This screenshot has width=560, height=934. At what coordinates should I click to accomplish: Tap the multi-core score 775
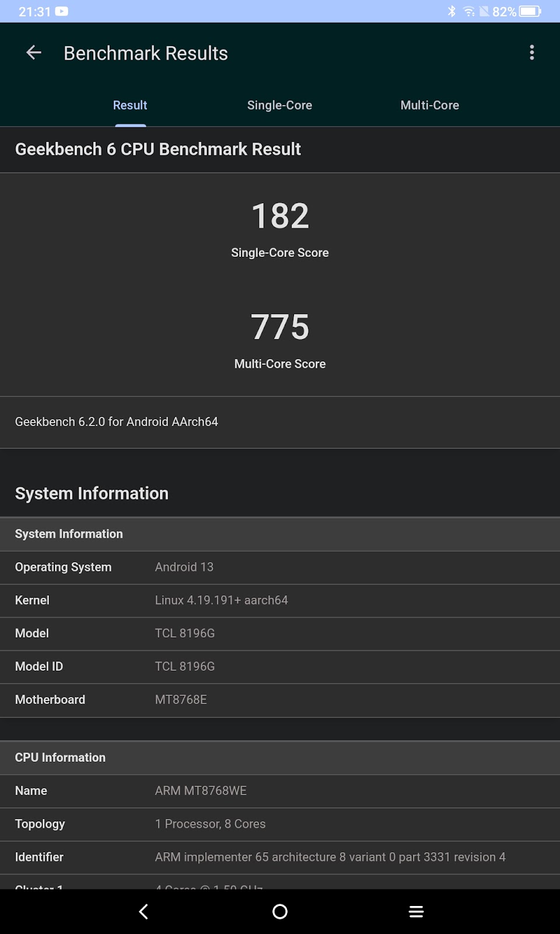click(280, 327)
